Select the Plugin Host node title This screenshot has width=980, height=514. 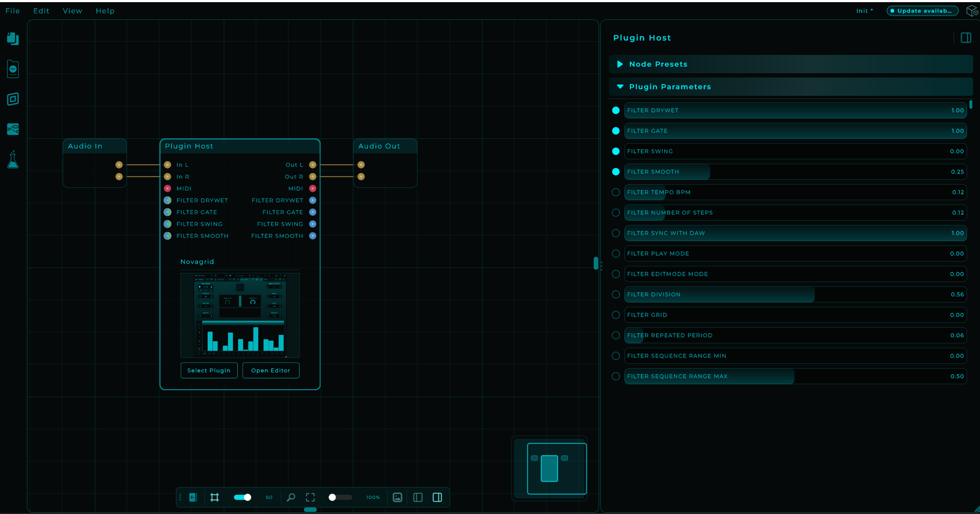pyautogui.click(x=189, y=146)
